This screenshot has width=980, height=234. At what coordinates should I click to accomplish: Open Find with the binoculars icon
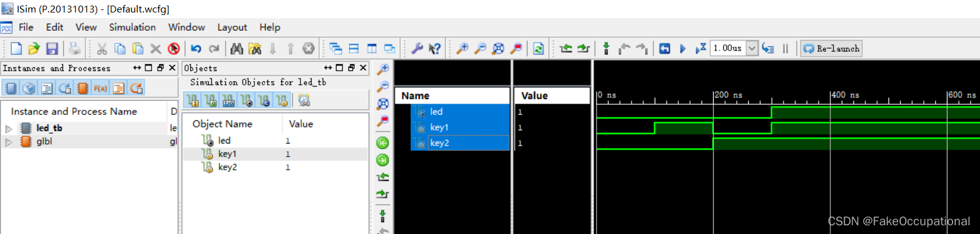click(237, 49)
